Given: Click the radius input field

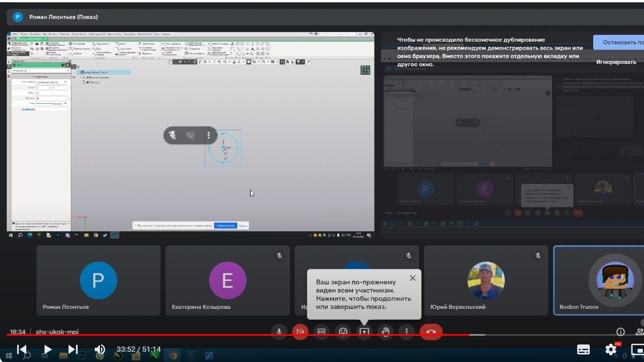Looking at the screenshot, I should coord(51,93).
